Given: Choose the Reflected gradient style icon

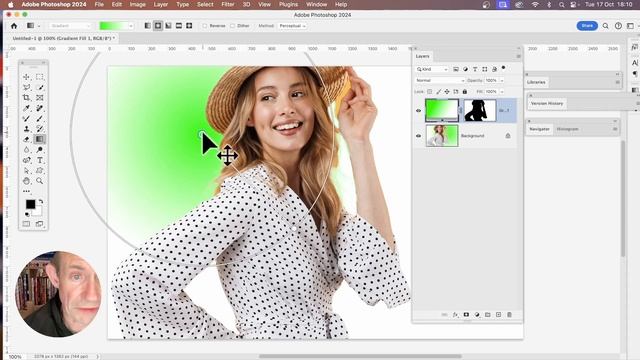Looking at the screenshot, I should click(x=179, y=26).
